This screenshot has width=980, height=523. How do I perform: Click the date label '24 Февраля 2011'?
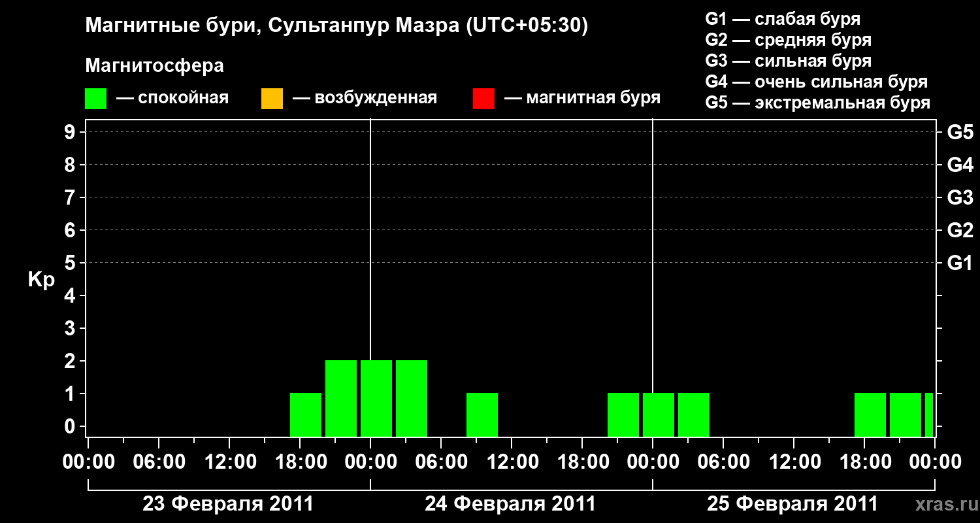[x=510, y=504]
